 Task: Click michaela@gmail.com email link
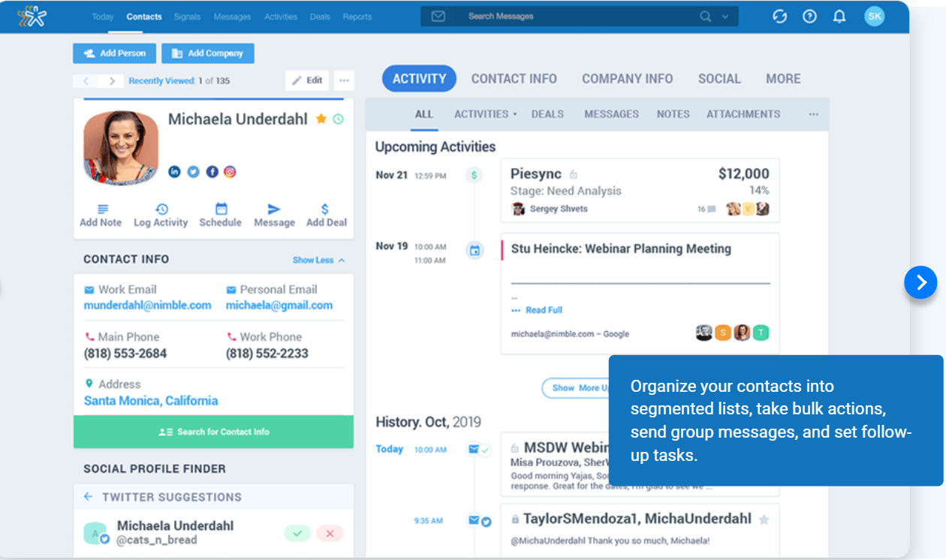tap(279, 306)
